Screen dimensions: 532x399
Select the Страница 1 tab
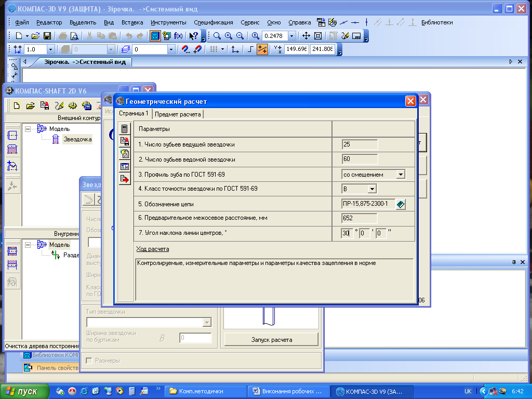click(x=134, y=113)
